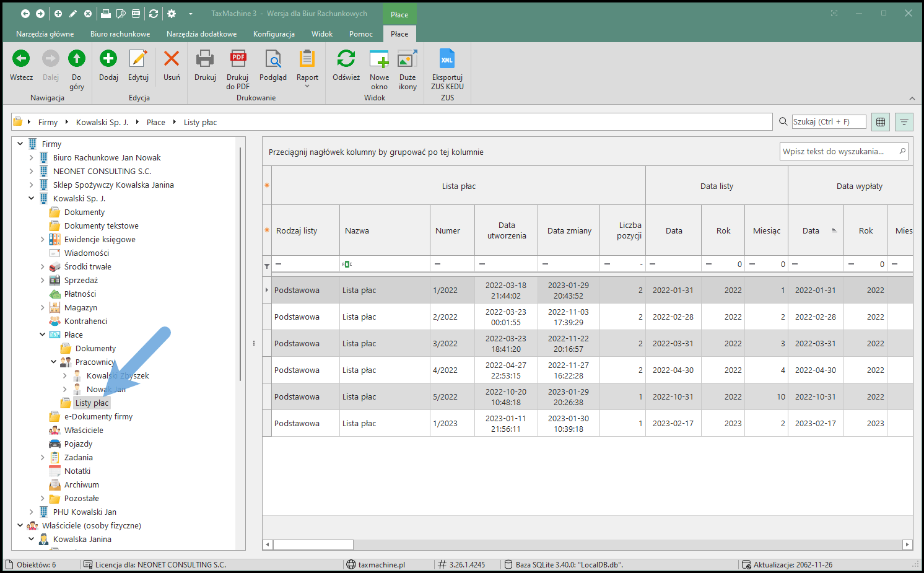Click the taxmachine.pl link in status bar
Screen dimensions: 924x573
(381, 565)
